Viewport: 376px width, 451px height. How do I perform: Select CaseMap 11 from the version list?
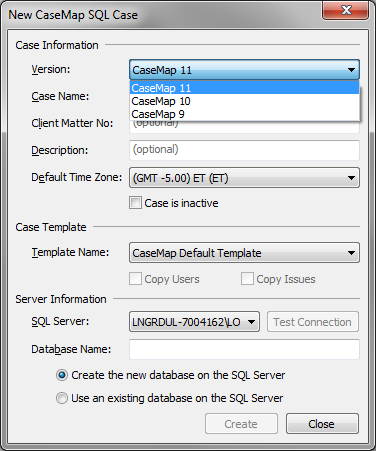tap(244, 88)
